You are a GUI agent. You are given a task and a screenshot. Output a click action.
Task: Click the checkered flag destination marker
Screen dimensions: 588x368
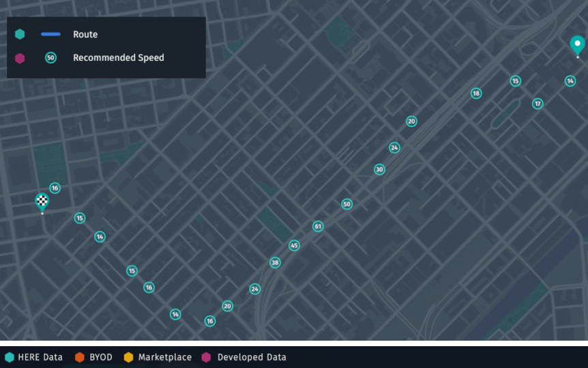click(42, 203)
